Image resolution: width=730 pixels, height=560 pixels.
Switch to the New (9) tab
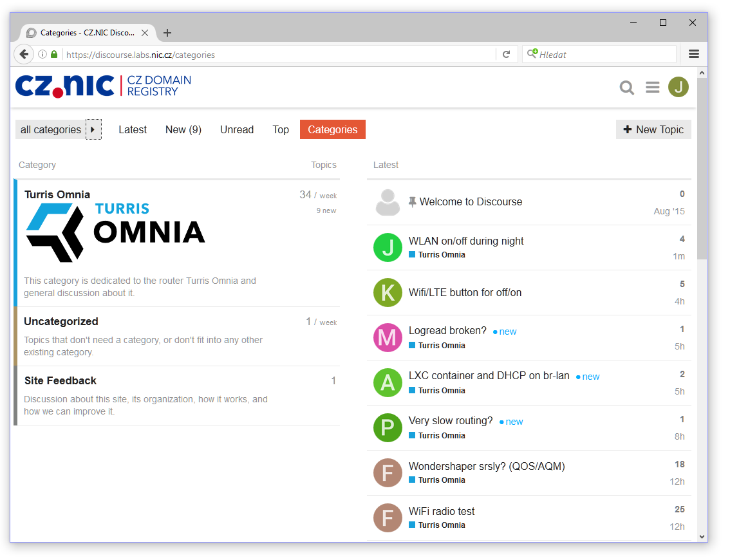[183, 129]
